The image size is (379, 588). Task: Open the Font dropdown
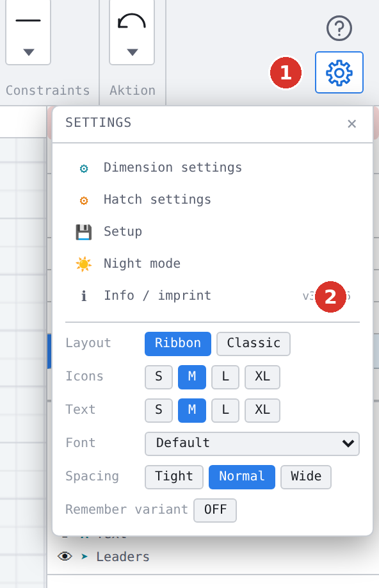[252, 444]
